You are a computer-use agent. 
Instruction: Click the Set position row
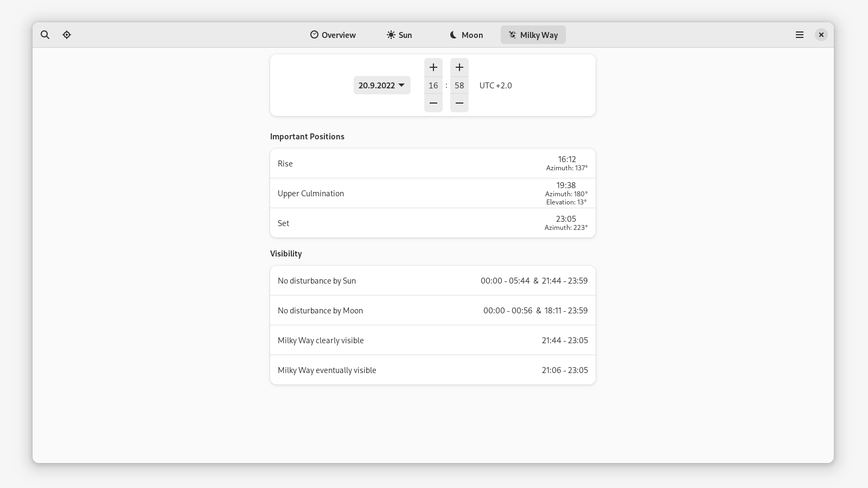[432, 223]
